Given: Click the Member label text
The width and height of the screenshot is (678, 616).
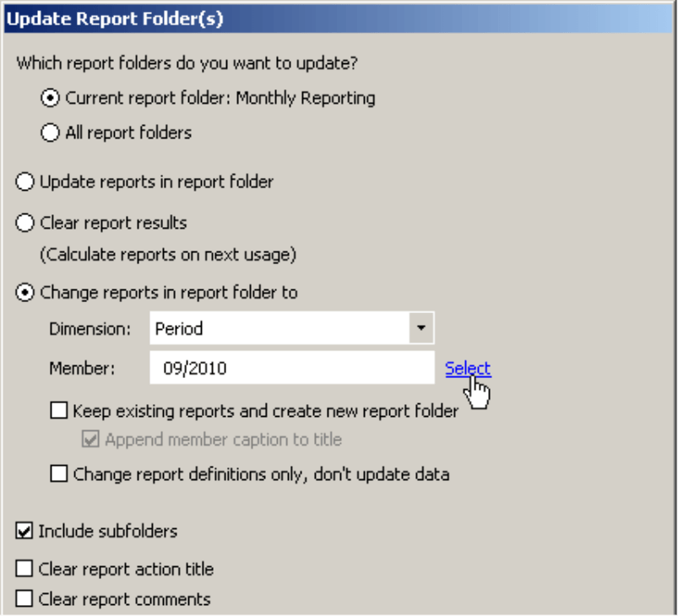Looking at the screenshot, I should coord(82,368).
